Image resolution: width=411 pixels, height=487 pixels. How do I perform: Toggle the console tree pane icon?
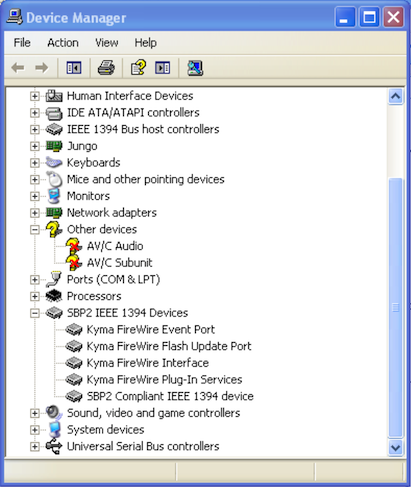click(x=74, y=68)
